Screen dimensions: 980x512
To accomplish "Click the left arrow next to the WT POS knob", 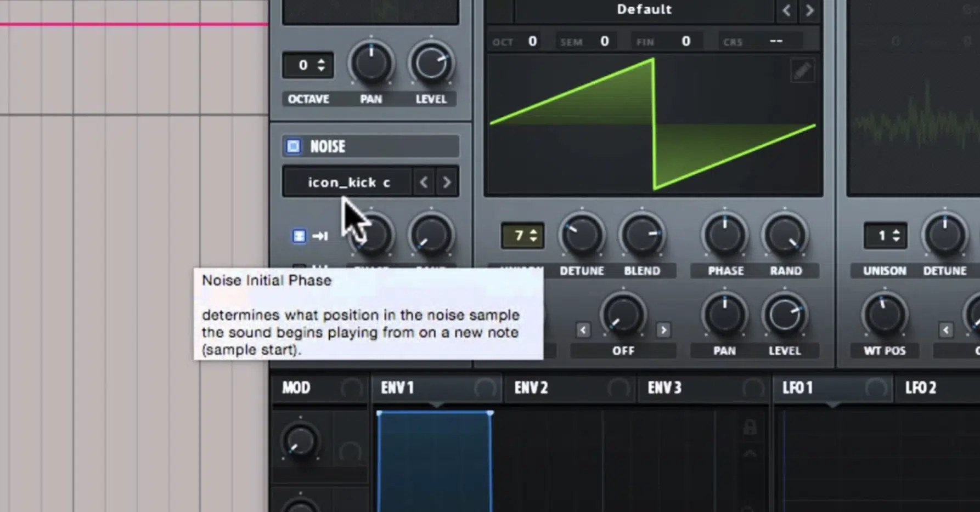I will [x=945, y=330].
